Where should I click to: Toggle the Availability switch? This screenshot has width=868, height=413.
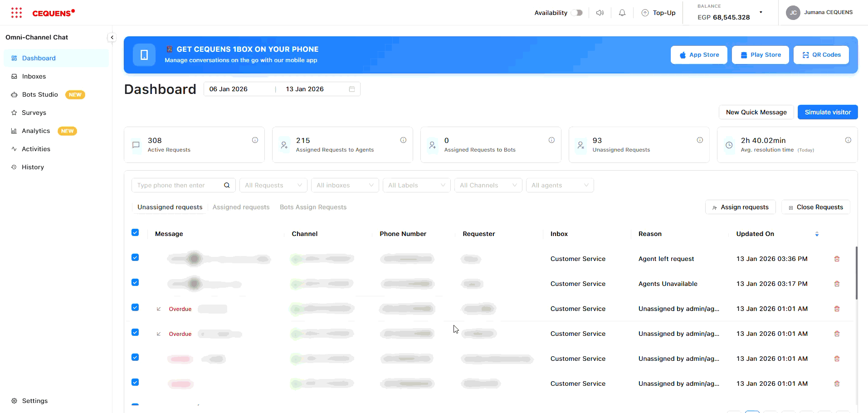(x=577, y=13)
